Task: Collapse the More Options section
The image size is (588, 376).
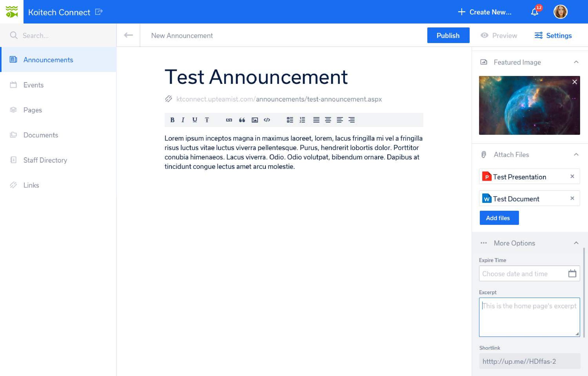Action: pyautogui.click(x=576, y=243)
